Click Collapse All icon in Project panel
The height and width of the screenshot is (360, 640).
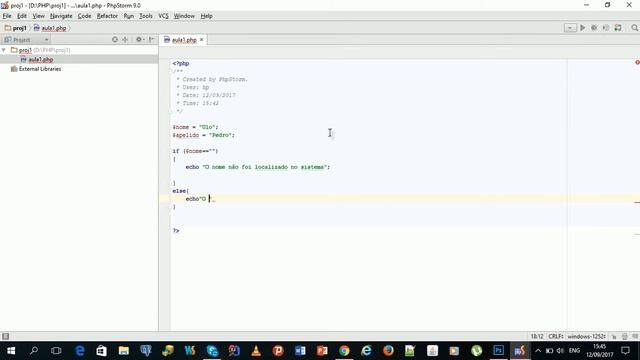pos(125,40)
